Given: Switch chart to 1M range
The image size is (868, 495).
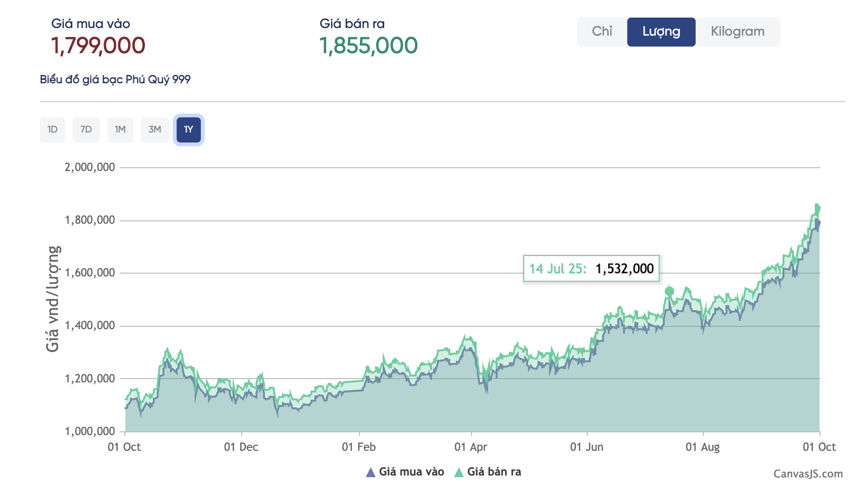Looking at the screenshot, I should [120, 130].
